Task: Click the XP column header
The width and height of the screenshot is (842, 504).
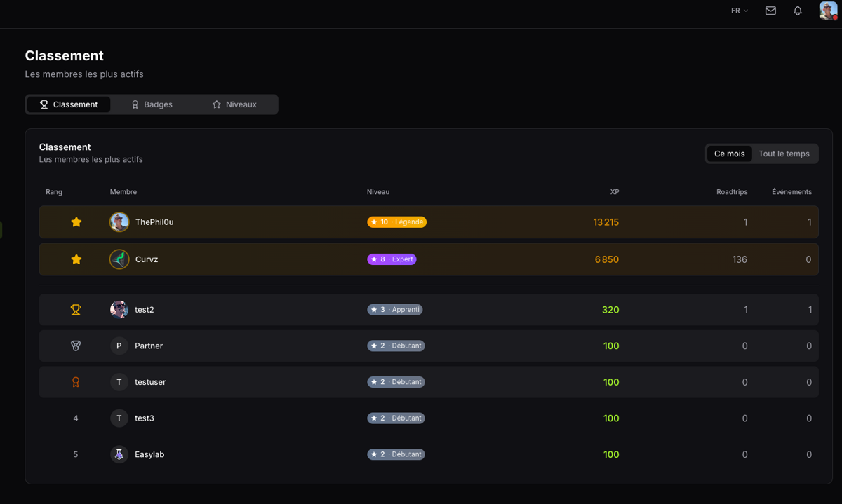Action: point(614,192)
